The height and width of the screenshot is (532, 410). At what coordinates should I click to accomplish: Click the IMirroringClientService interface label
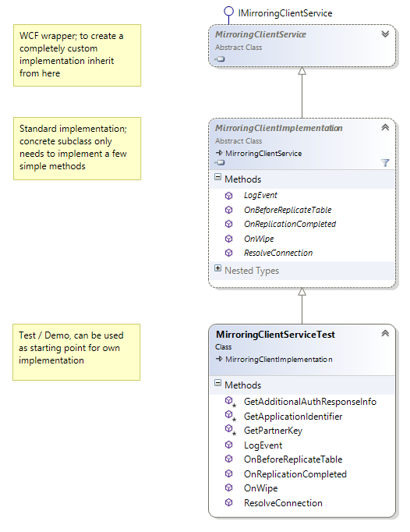pos(285,13)
